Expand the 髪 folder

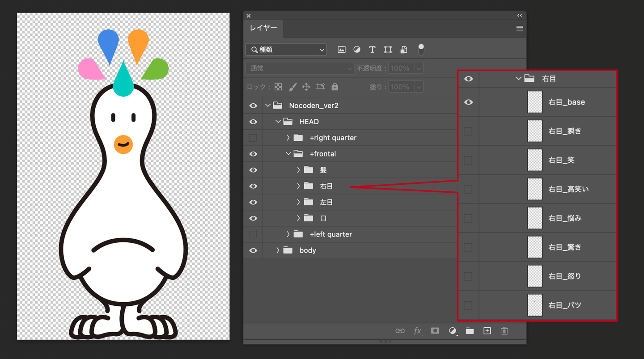[x=298, y=170]
